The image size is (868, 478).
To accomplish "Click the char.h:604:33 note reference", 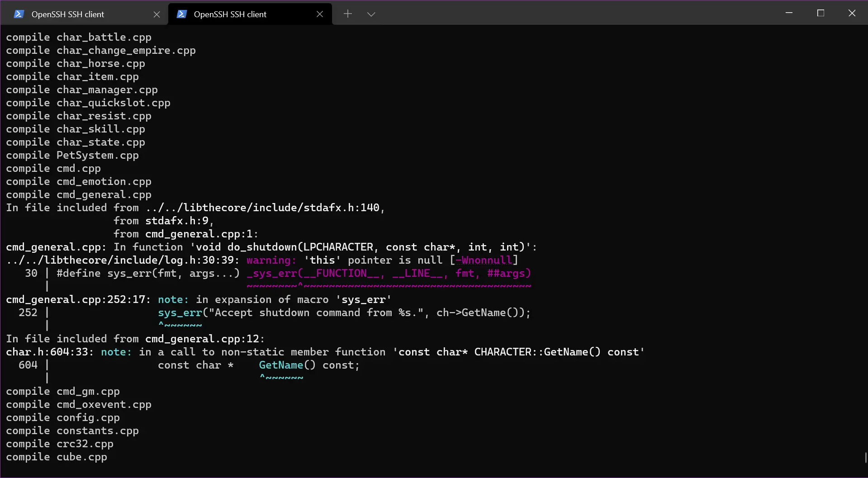I will 48,351.
